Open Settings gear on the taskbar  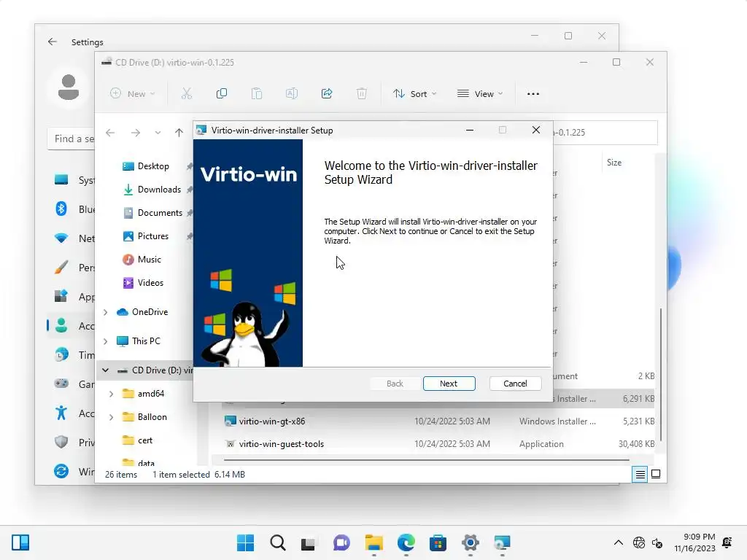(x=471, y=542)
